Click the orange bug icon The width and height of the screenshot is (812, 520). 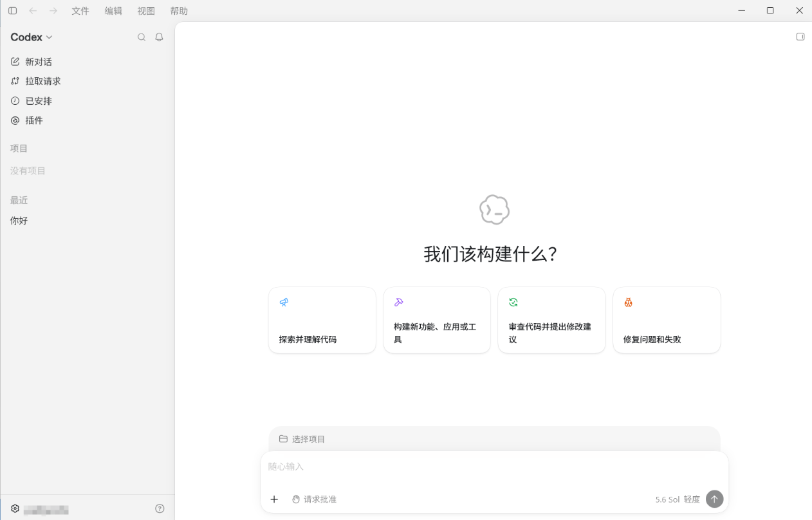pos(628,302)
